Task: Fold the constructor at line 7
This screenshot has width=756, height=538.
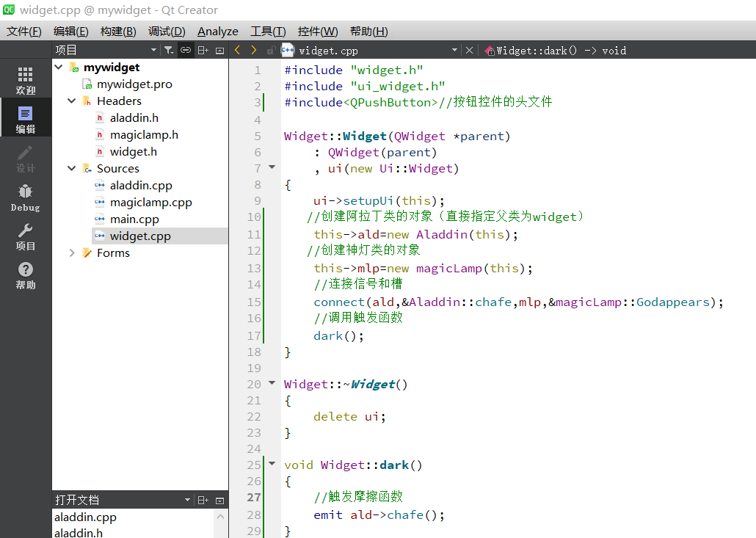Action: coord(272,167)
